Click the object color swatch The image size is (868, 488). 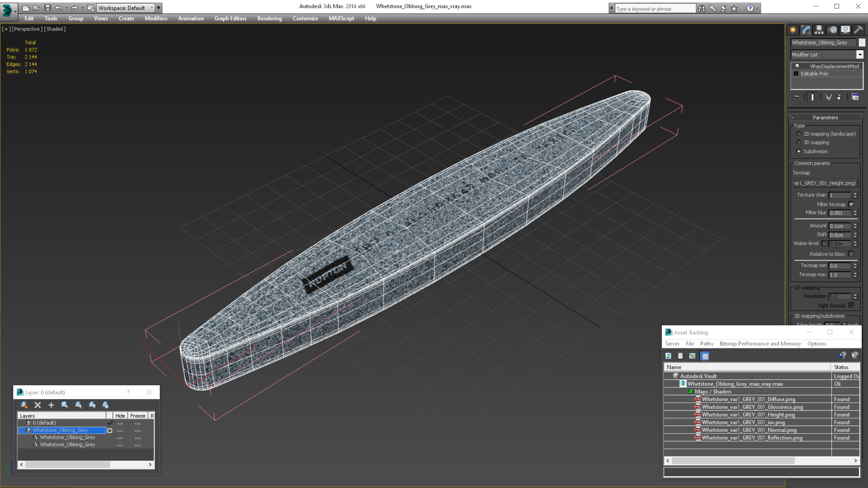point(862,42)
